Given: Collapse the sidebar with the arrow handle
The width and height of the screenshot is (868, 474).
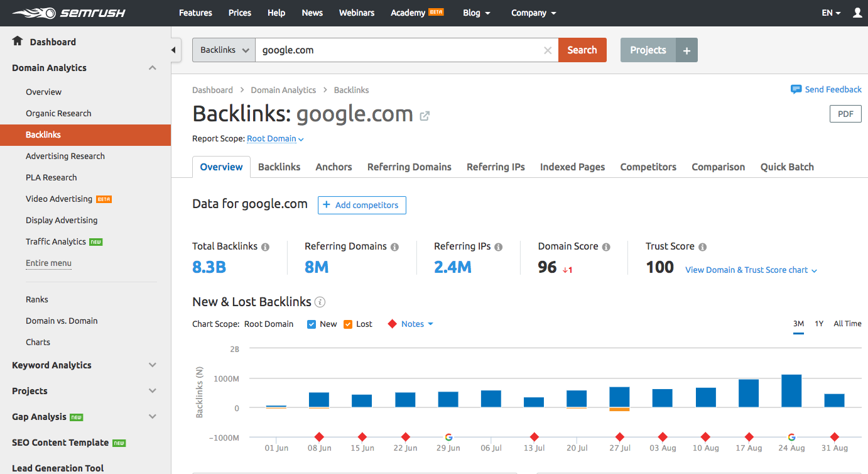Looking at the screenshot, I should pos(174,50).
